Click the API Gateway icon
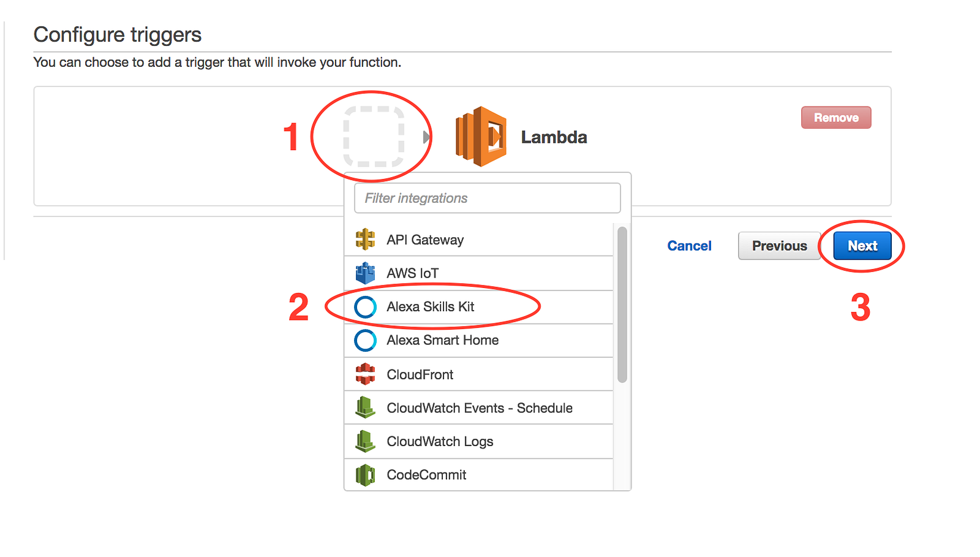980x557 pixels. (x=365, y=240)
